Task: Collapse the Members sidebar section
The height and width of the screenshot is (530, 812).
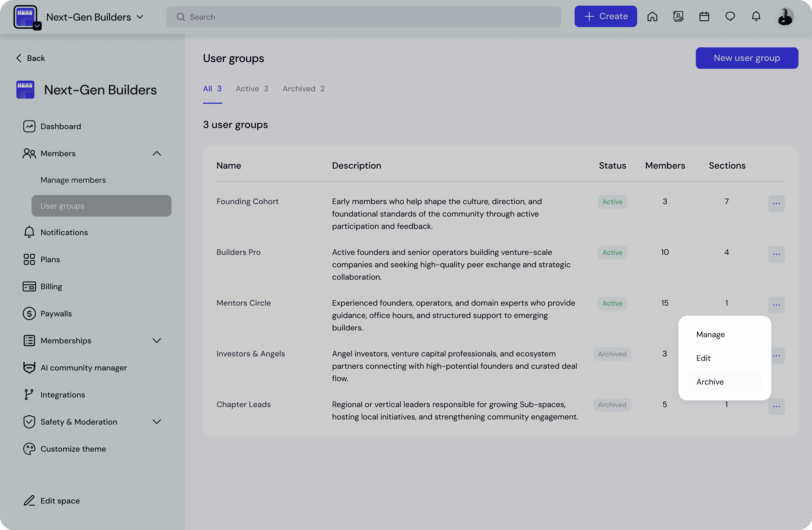Action: click(157, 154)
